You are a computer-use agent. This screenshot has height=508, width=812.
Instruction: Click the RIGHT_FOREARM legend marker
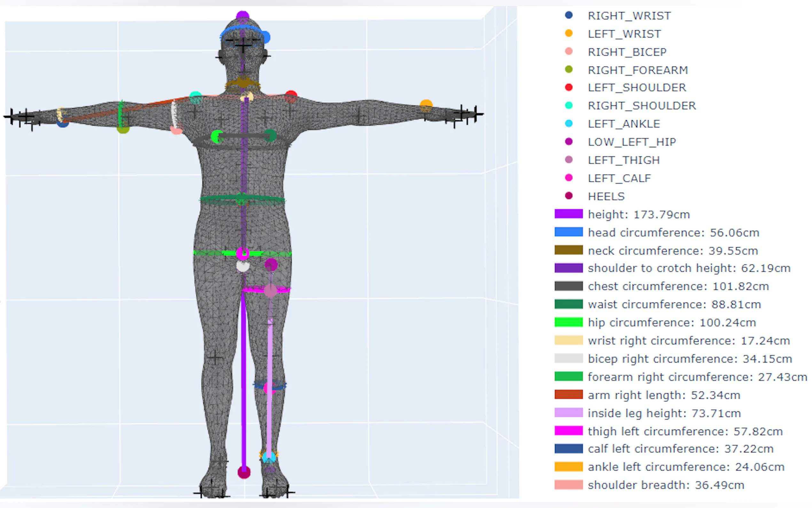pyautogui.click(x=568, y=70)
